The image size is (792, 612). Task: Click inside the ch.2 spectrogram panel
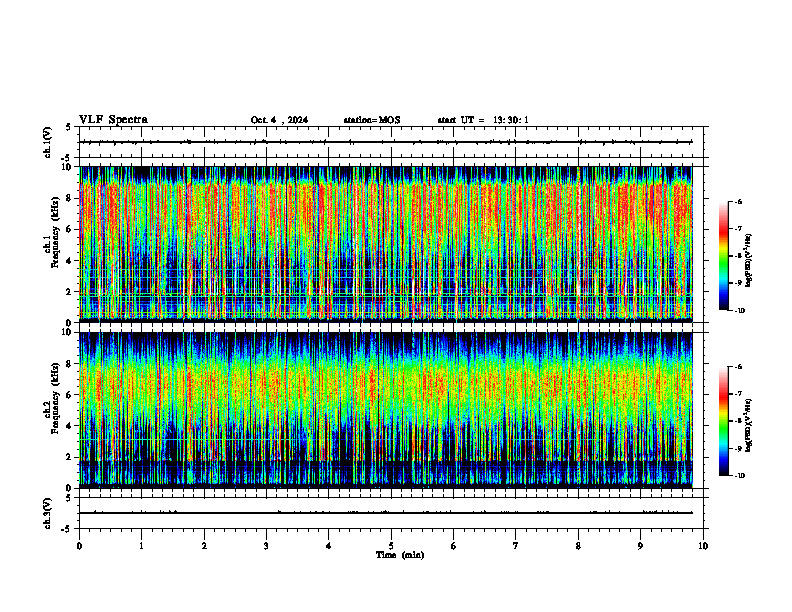pos(386,410)
